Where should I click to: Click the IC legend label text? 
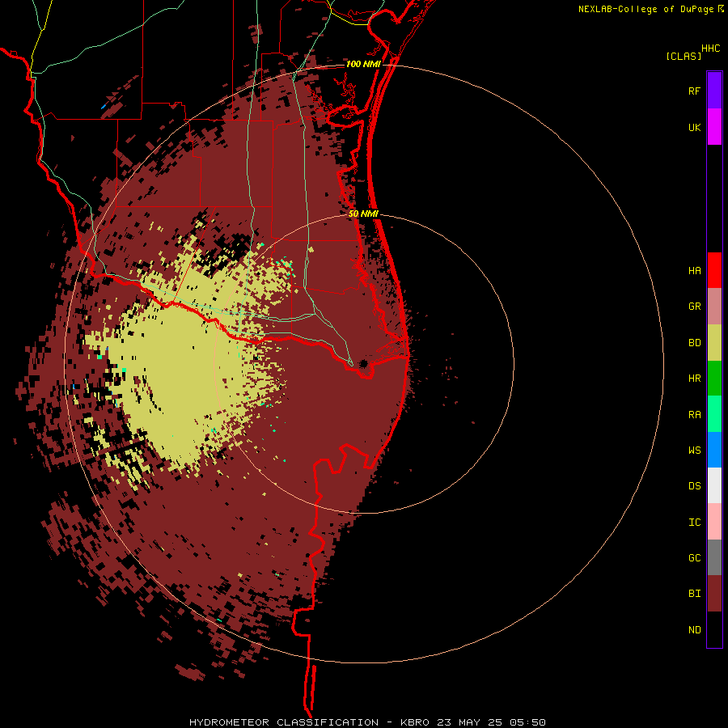point(694,523)
